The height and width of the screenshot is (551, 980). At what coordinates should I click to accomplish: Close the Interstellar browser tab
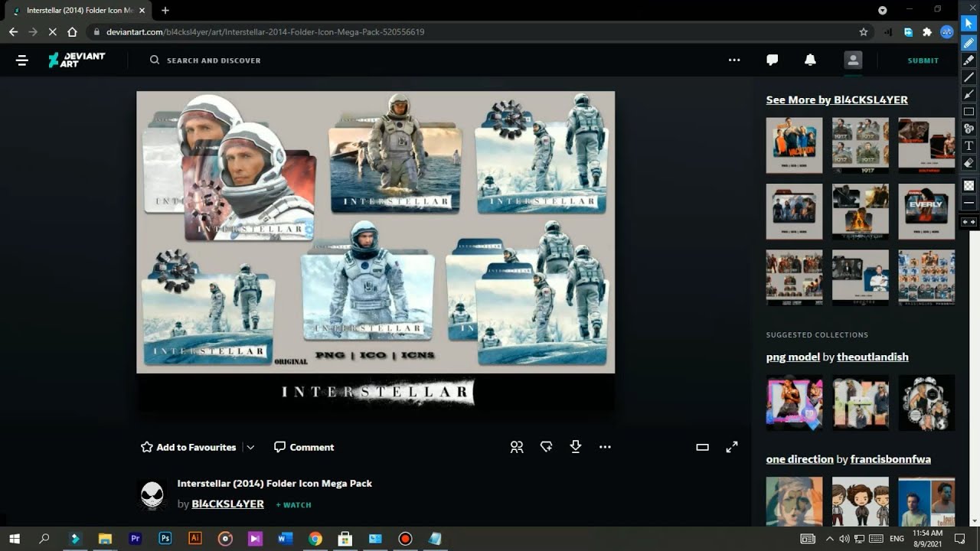click(142, 11)
